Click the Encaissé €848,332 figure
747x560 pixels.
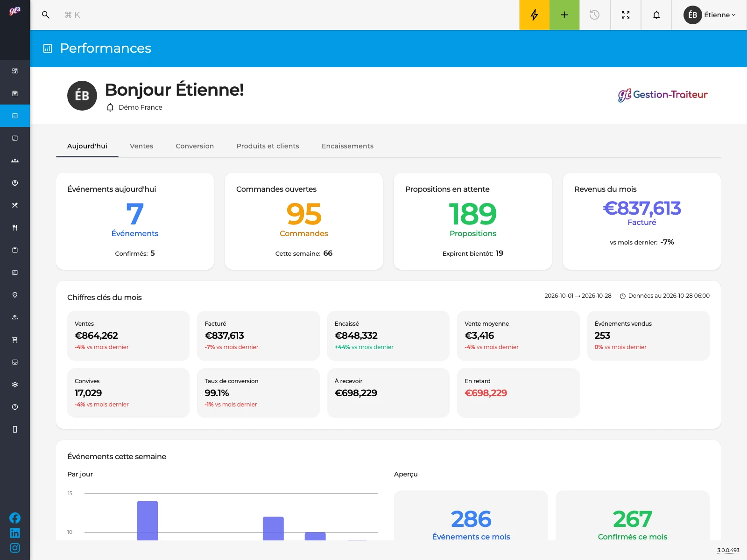coord(356,336)
